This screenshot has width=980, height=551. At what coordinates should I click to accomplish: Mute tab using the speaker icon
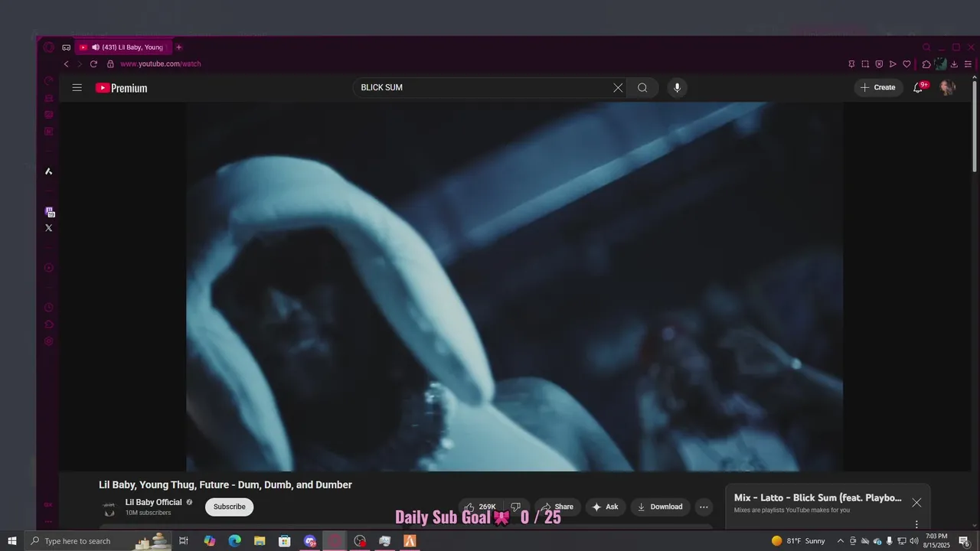pyautogui.click(x=96, y=47)
